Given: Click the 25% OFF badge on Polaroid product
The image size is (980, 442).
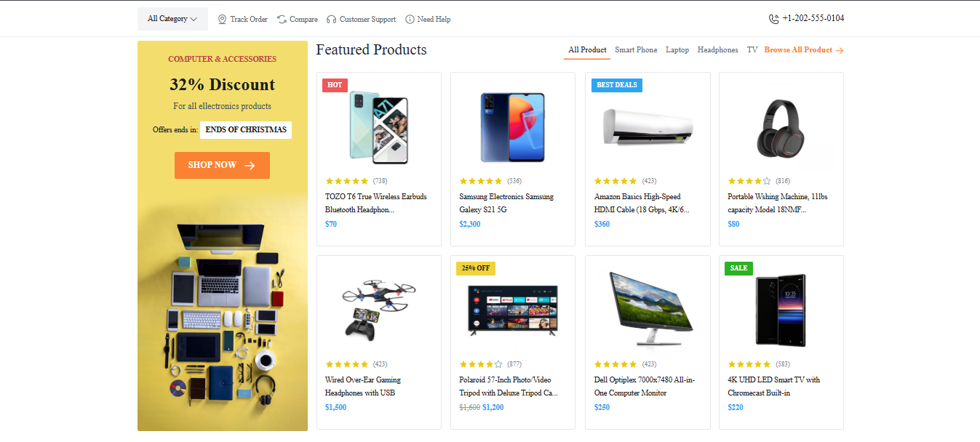Looking at the screenshot, I should [x=475, y=268].
